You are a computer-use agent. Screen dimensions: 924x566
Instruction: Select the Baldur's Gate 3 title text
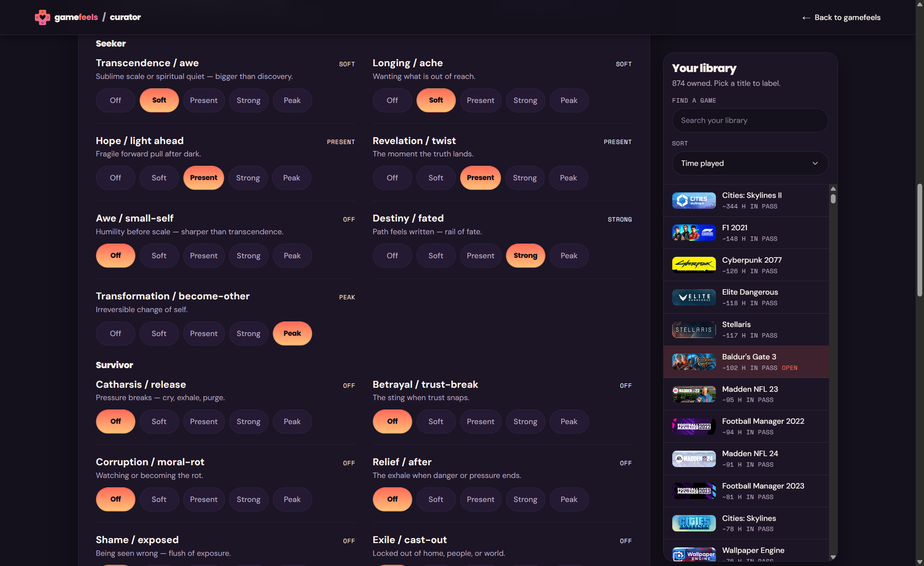click(749, 357)
